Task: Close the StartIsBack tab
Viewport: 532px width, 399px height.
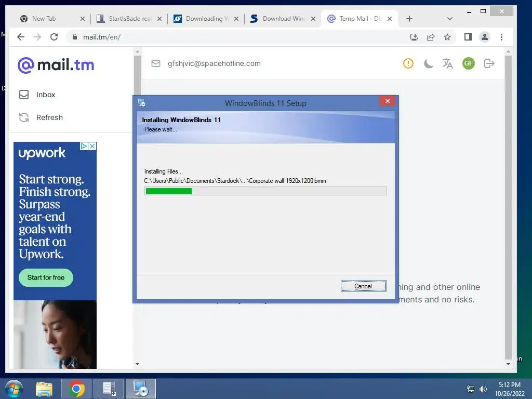Action: [x=159, y=19]
